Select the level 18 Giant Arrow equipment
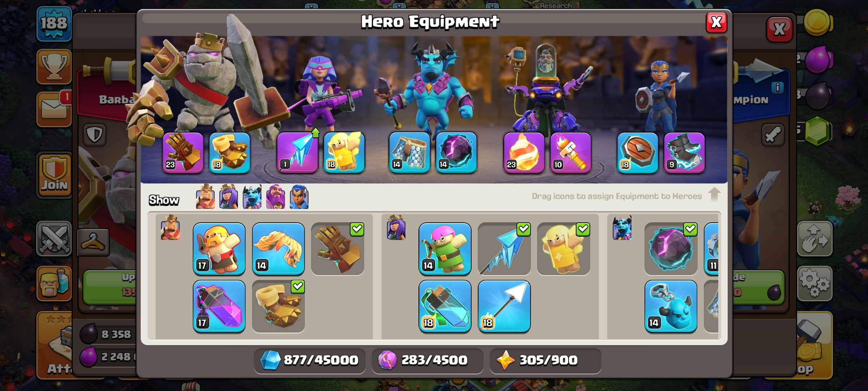868x391 pixels. (x=504, y=306)
